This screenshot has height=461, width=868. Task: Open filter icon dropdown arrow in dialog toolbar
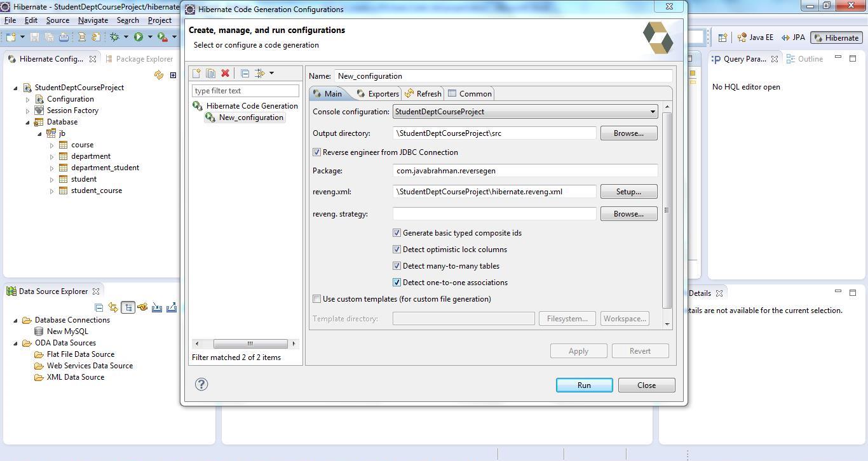click(271, 73)
